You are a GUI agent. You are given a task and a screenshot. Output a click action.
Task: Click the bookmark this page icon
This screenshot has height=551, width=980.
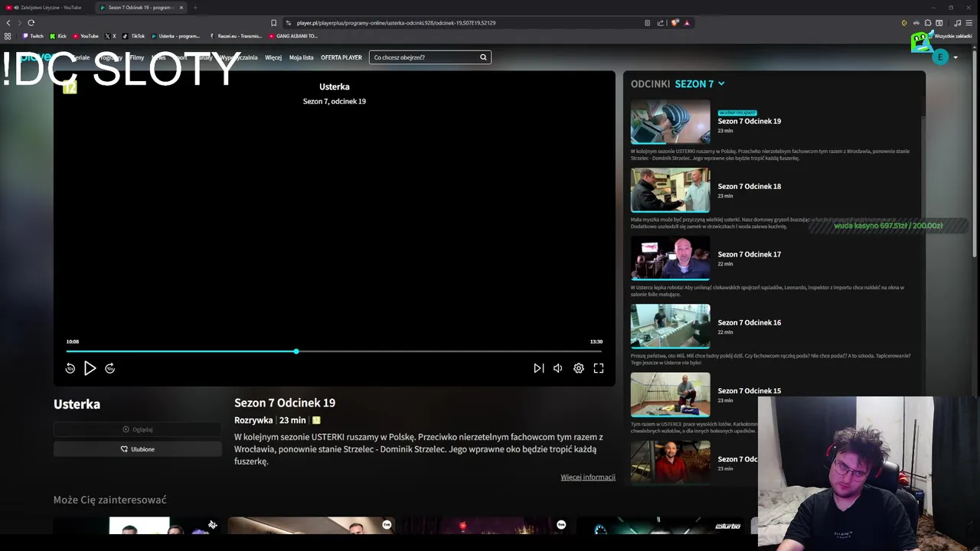[273, 23]
